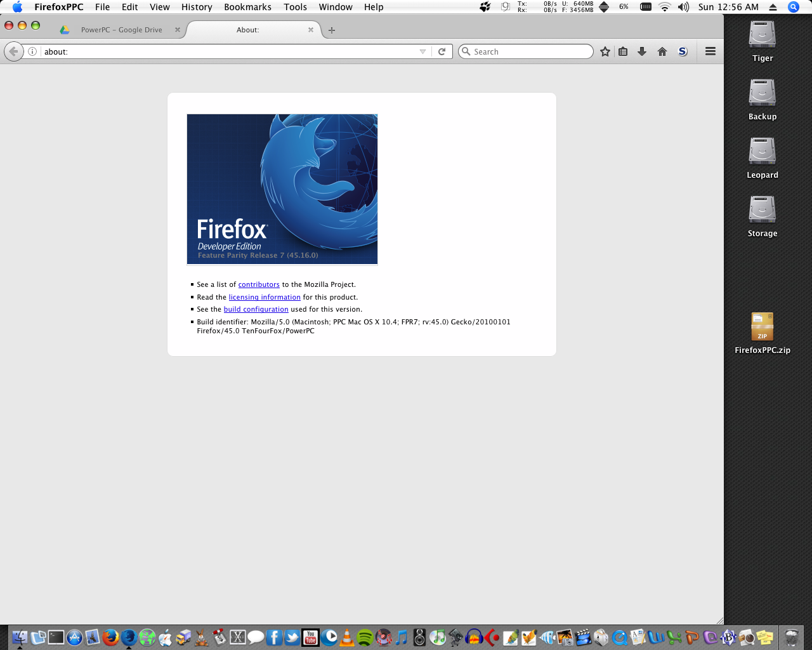Open the History menu
Image resolution: width=812 pixels, height=650 pixels.
(x=197, y=7)
